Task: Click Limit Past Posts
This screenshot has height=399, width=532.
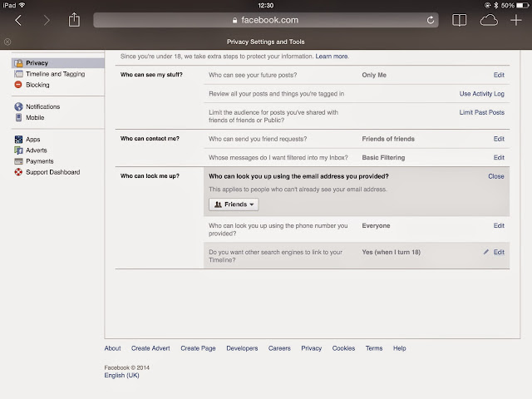Action: (x=482, y=112)
